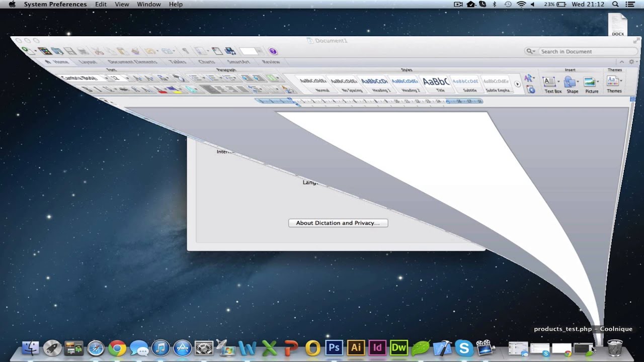Click the purple Help question mark icon
The image size is (644, 362).
coord(273,51)
